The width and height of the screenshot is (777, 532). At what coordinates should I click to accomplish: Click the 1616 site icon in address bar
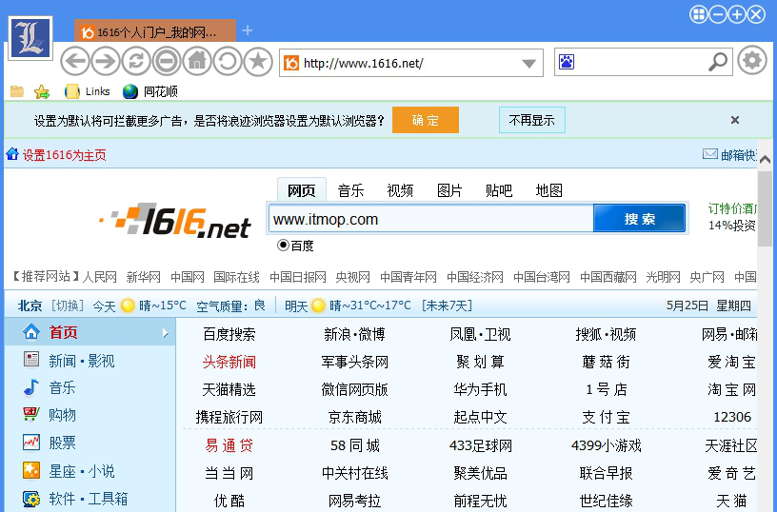point(291,63)
